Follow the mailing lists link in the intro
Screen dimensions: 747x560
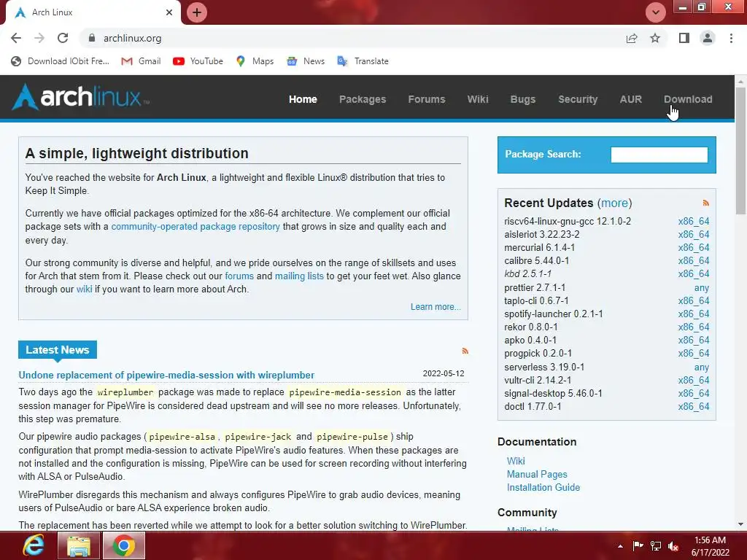[299, 276]
